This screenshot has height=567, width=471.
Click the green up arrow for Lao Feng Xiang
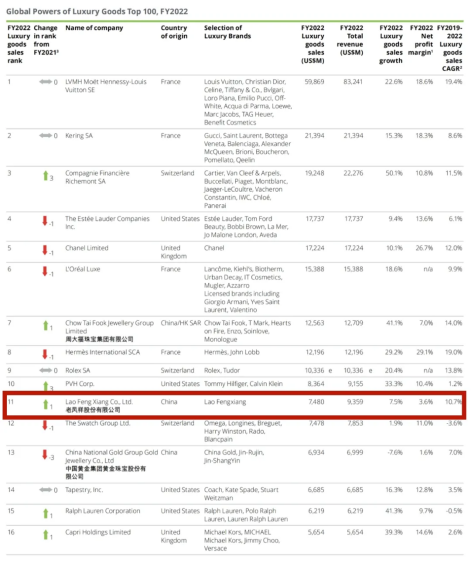pos(46,404)
